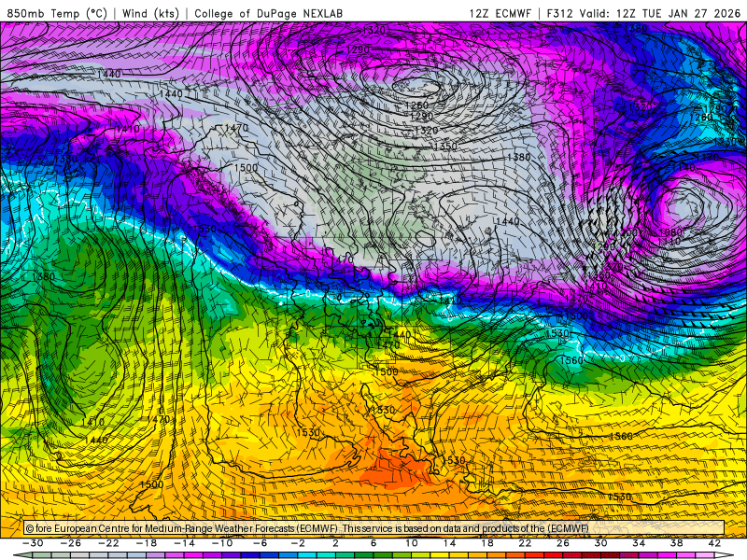
Task: Click the -6 label on the temperature scale
Action: pos(261,543)
